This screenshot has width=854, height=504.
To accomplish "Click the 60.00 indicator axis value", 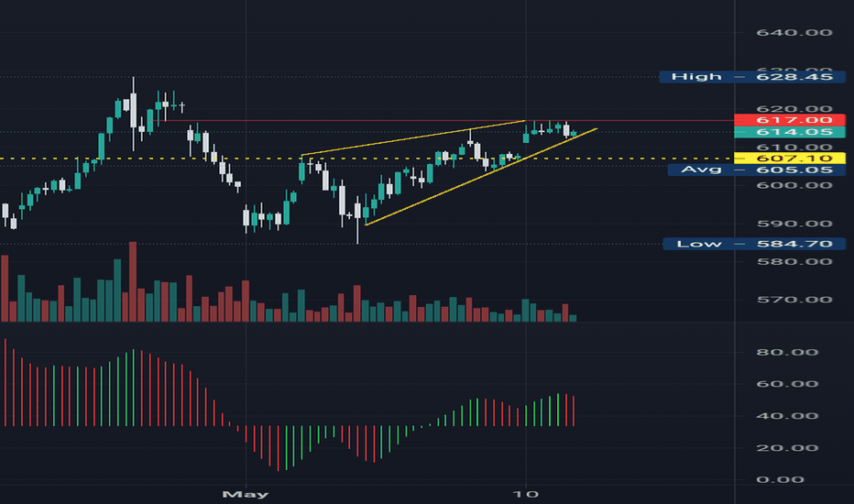I will pyautogui.click(x=787, y=384).
